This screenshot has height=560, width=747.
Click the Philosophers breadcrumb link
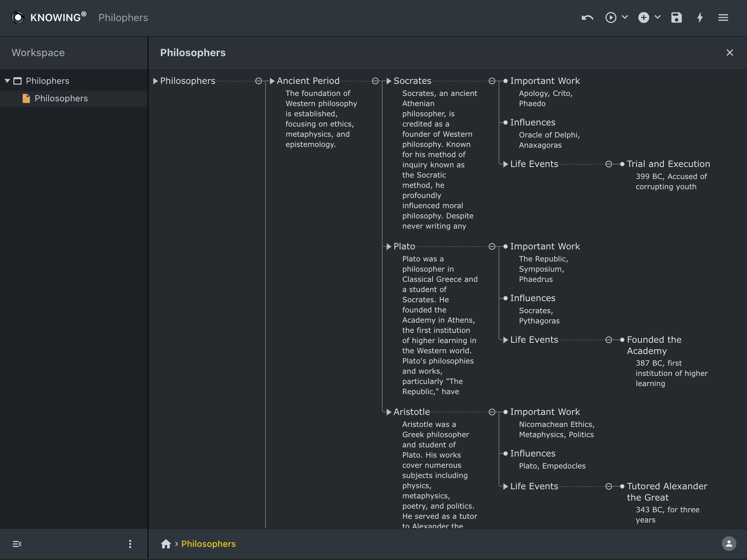(x=208, y=544)
